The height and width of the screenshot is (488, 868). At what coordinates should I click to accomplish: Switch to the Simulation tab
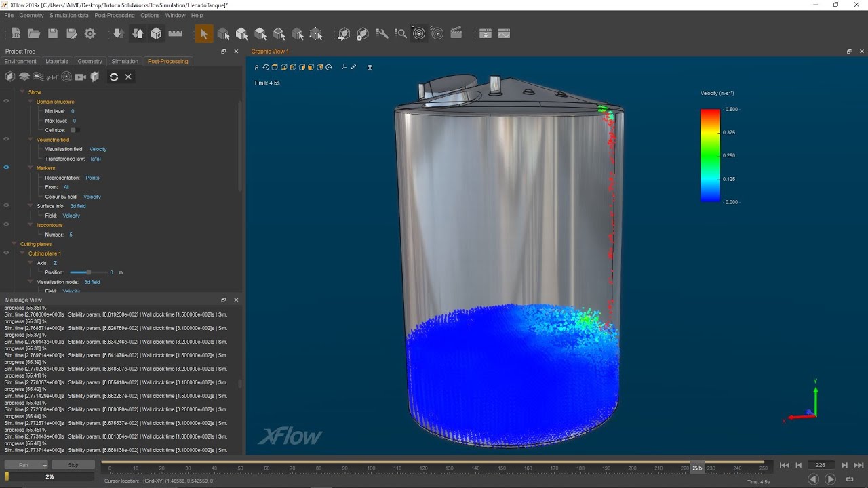pyautogui.click(x=125, y=61)
